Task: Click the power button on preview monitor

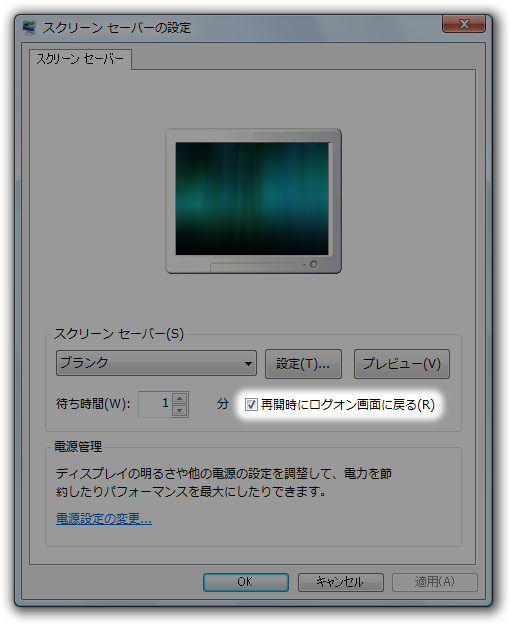Action: tap(314, 264)
